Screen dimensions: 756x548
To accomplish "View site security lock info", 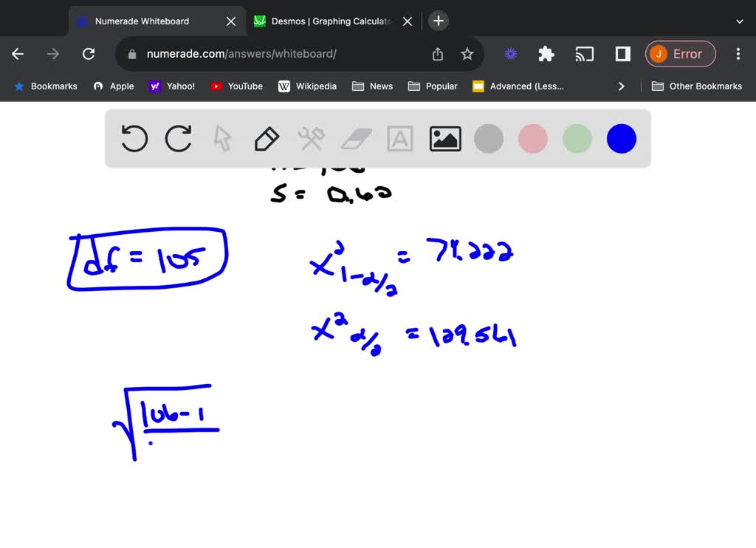I will click(x=132, y=54).
